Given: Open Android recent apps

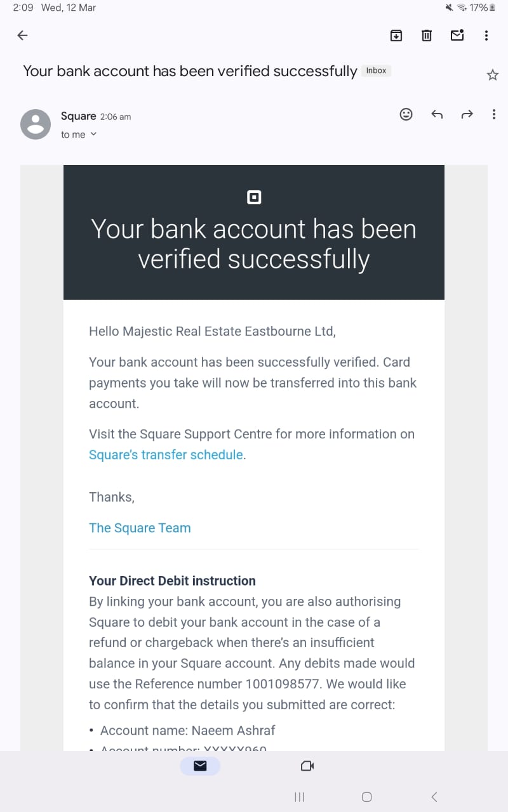Looking at the screenshot, I should [x=300, y=797].
